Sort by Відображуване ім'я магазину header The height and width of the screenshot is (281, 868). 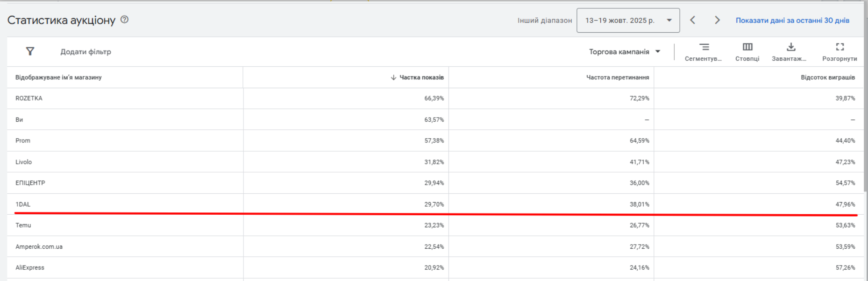[58, 77]
